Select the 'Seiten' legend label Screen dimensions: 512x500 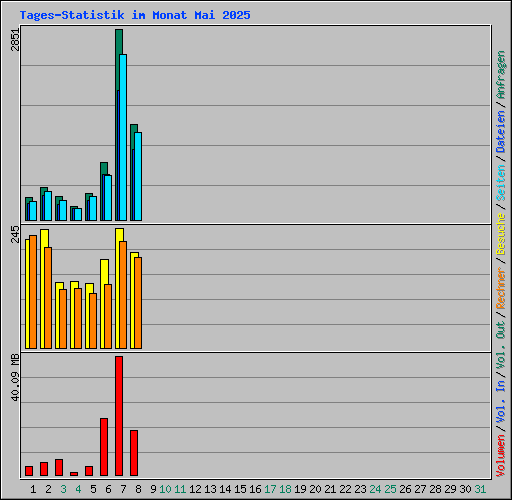[501, 183]
